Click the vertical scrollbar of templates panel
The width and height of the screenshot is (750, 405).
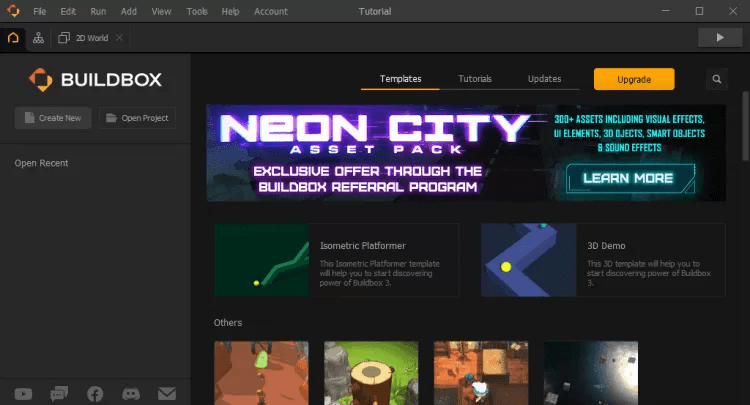(745, 127)
